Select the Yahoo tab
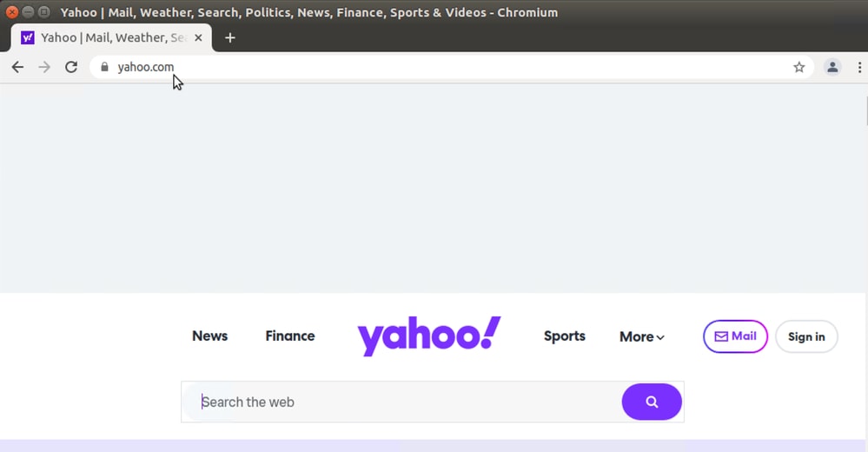 click(x=111, y=37)
